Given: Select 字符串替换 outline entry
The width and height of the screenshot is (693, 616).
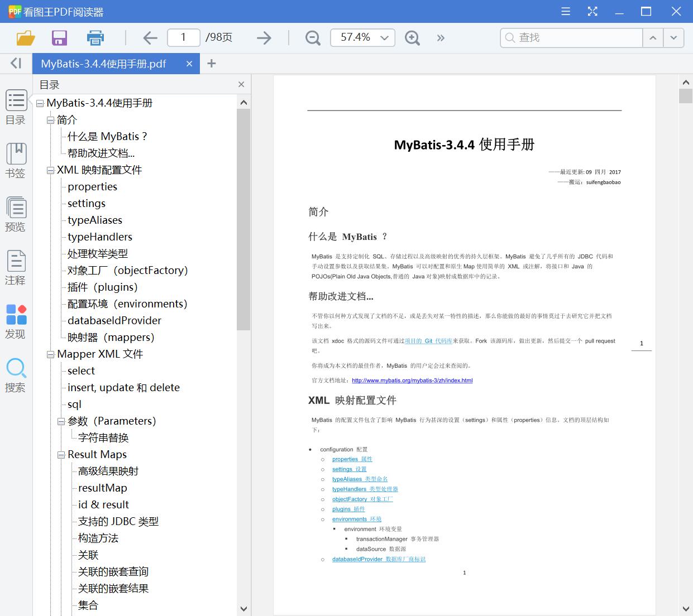Looking at the screenshot, I should click(104, 438).
